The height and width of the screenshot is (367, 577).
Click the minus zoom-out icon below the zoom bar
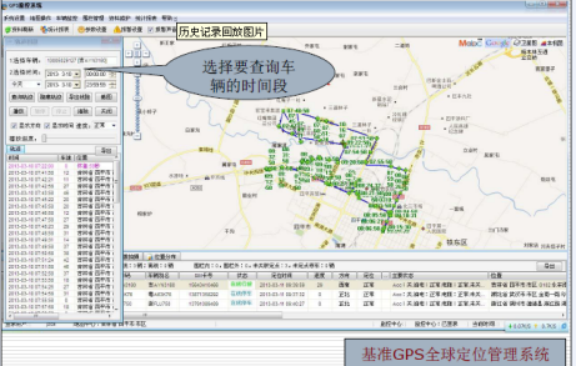137,136
